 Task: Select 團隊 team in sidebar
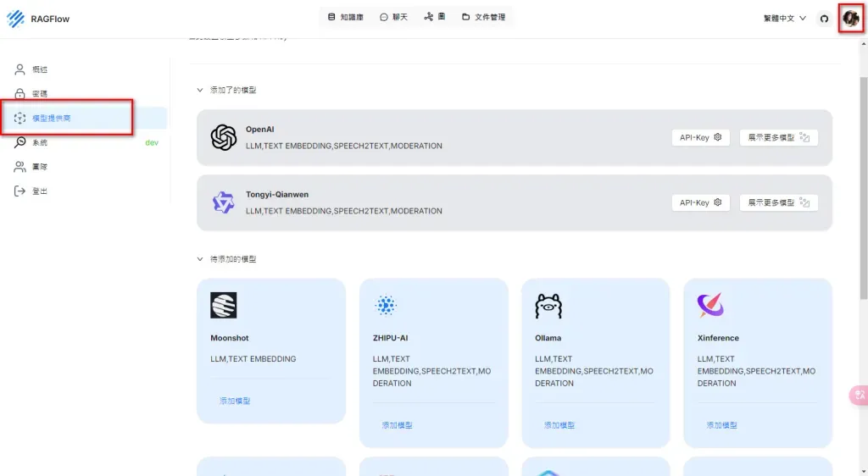tap(86, 167)
